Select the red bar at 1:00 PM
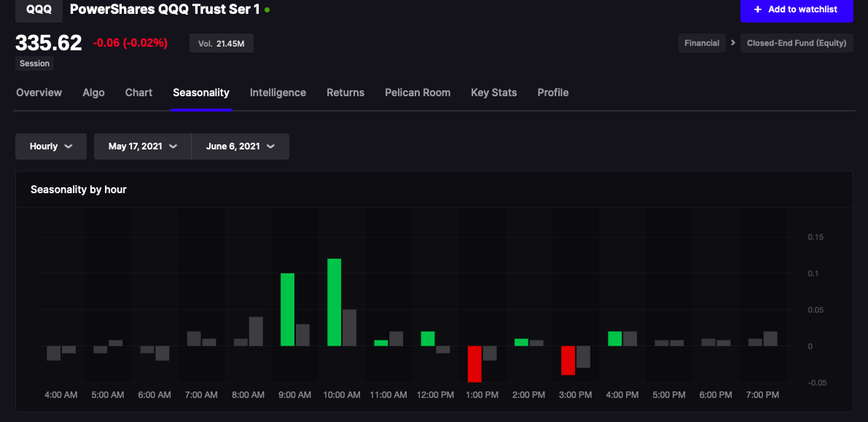 click(x=474, y=364)
